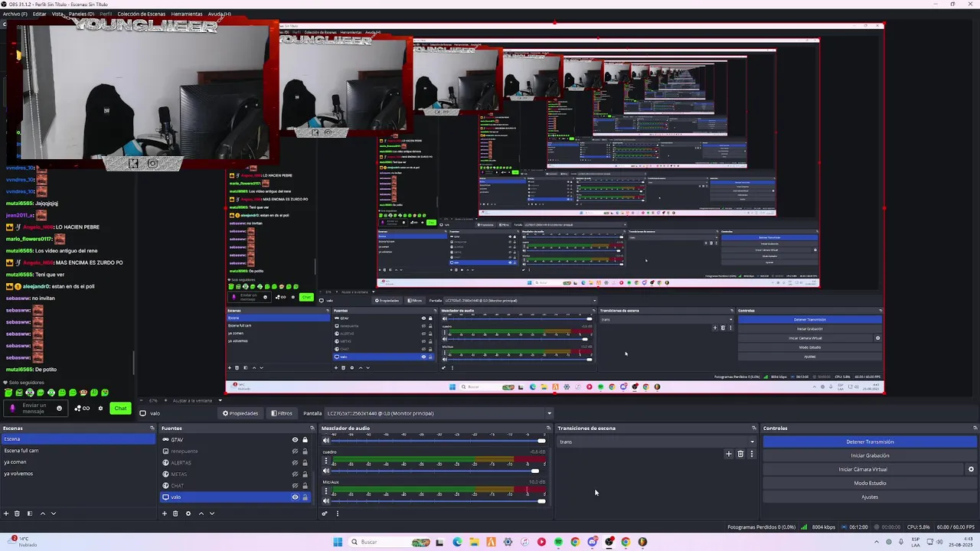Toggle lock on GTAV source

coord(305,440)
